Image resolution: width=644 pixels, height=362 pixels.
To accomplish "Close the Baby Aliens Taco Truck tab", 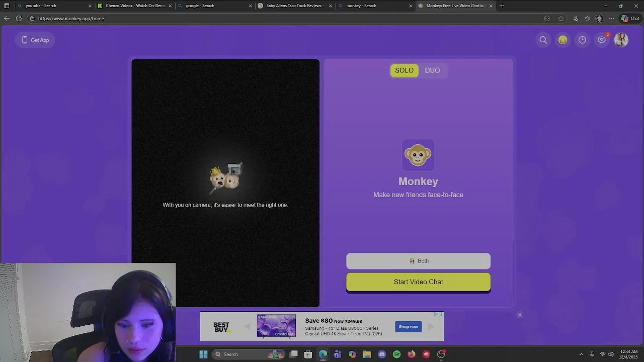I will (x=331, y=6).
